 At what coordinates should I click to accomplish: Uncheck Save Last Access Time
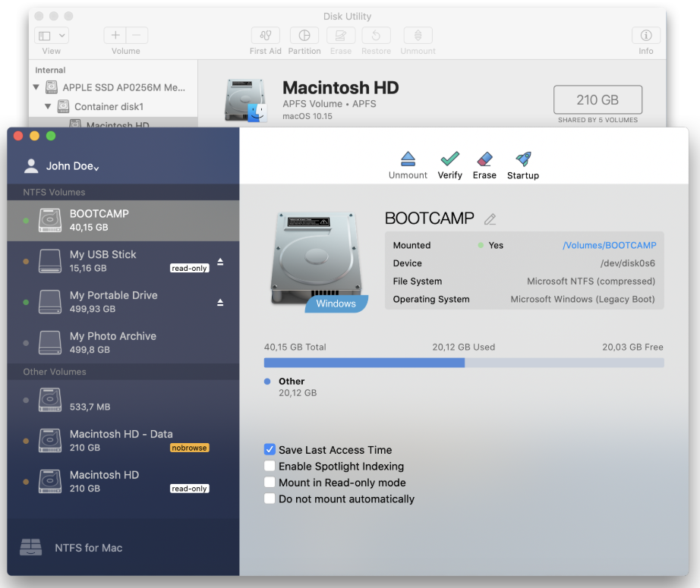[x=270, y=449]
